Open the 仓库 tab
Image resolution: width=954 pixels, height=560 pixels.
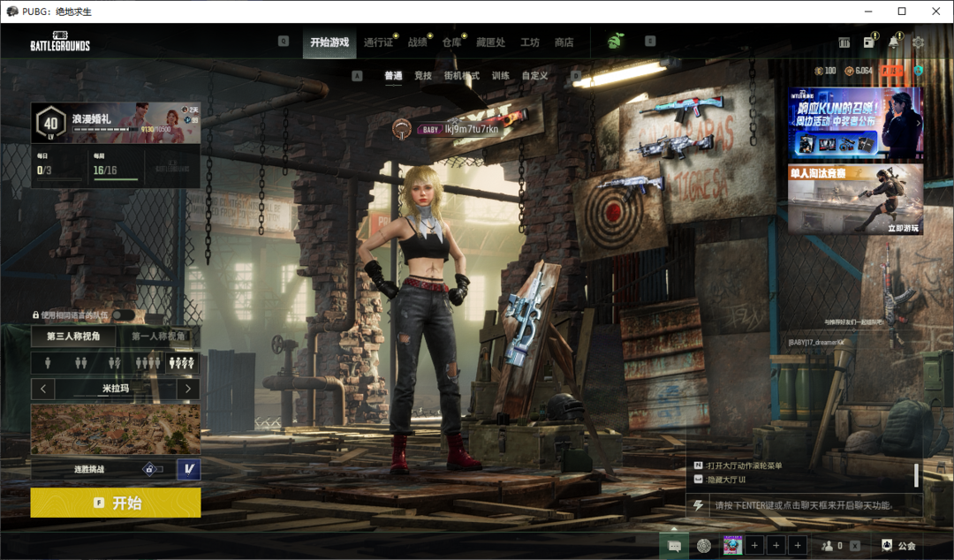451,42
